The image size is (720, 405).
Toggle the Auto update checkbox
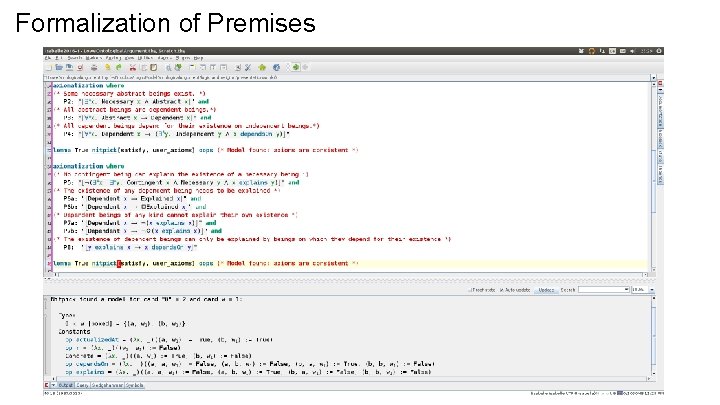pyautogui.click(x=501, y=290)
